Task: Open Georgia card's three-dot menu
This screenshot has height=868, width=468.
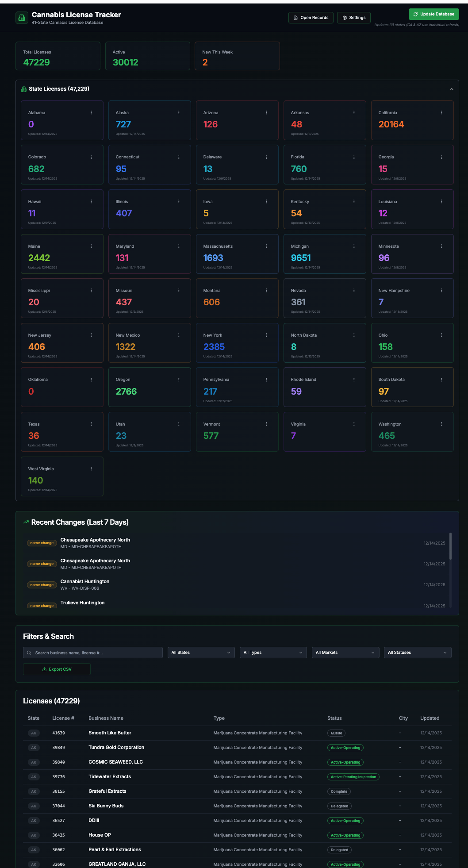Action: click(441, 157)
